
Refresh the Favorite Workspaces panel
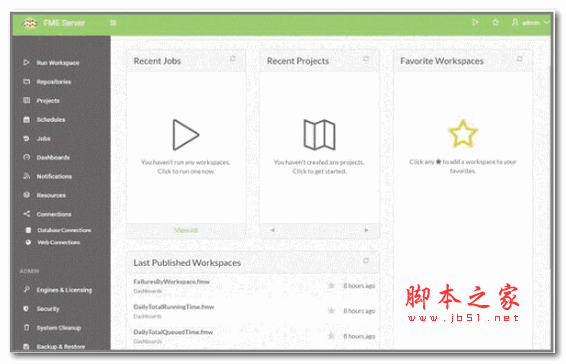(x=519, y=58)
